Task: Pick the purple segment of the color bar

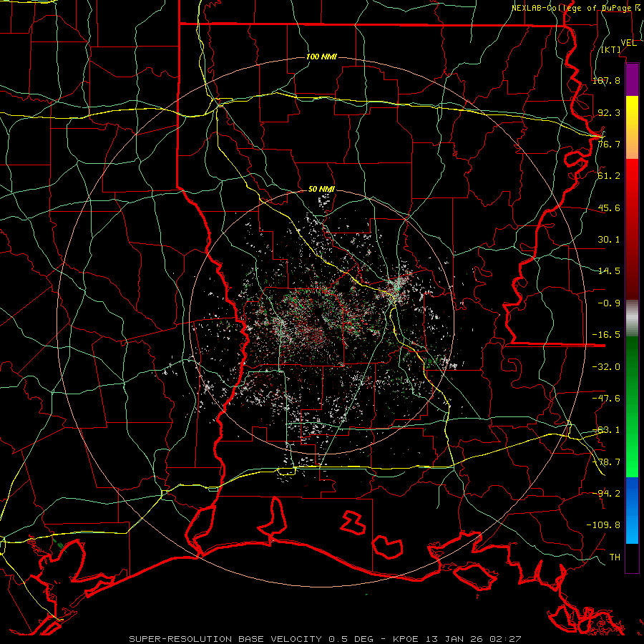Action: pyautogui.click(x=632, y=79)
